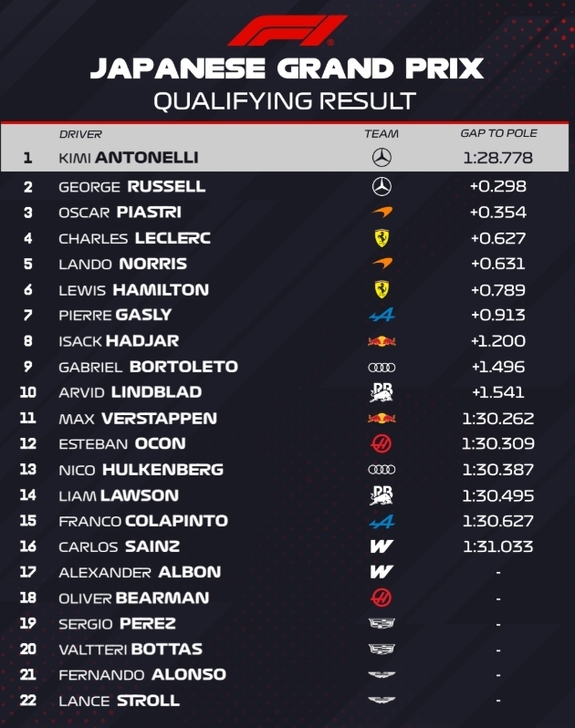
Task: Select McLaren logo in Oscar Piastri's row
Action: pos(382,212)
